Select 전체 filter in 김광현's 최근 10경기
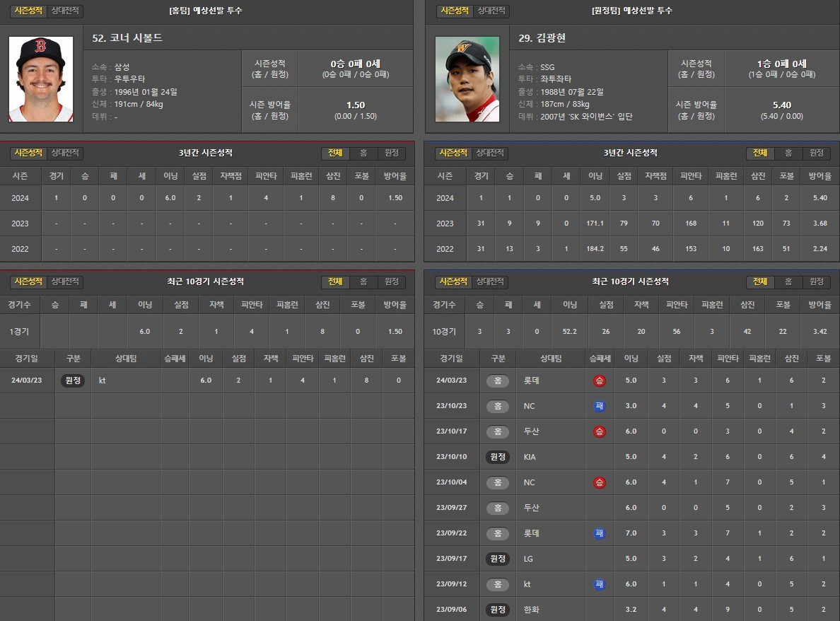The height and width of the screenshot is (621, 840). (760, 282)
